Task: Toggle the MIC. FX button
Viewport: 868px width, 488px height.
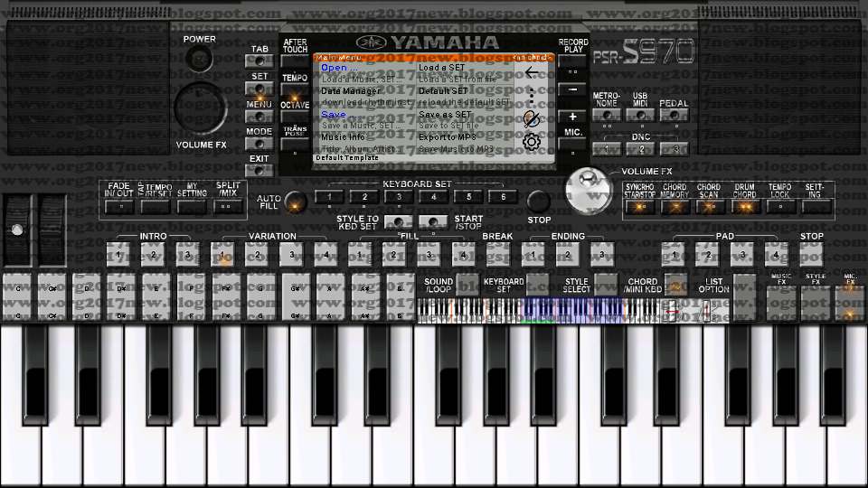Action: (x=849, y=304)
